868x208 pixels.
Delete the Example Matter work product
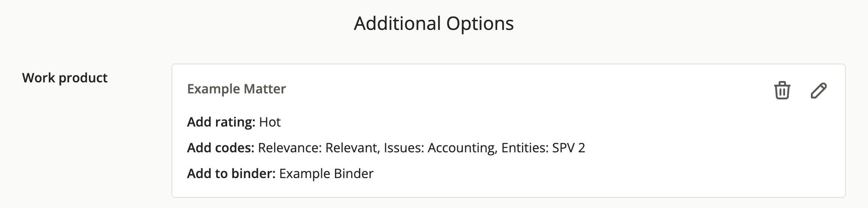click(782, 90)
